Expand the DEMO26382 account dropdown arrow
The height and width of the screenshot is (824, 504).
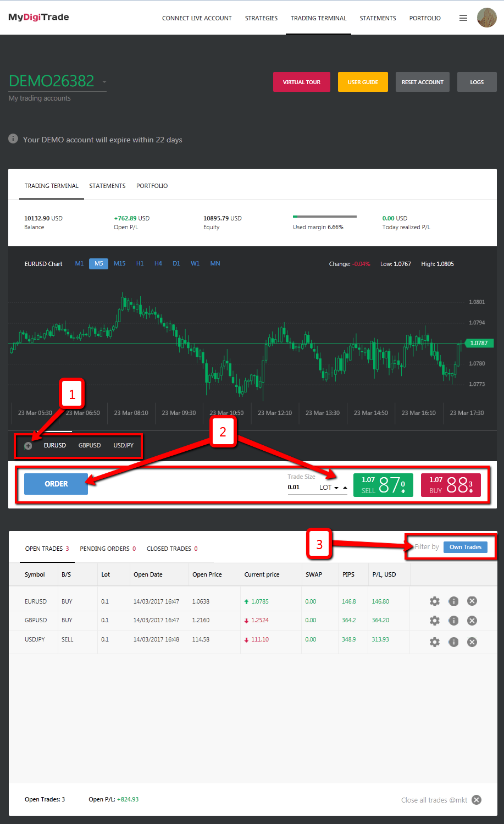tap(104, 82)
